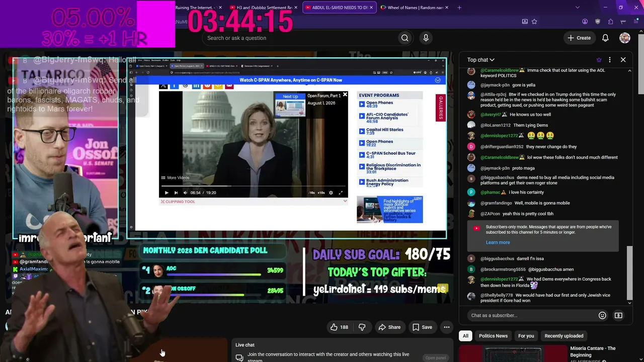Open the red Galleries side tab
This screenshot has width=644, height=362.
pos(441,108)
